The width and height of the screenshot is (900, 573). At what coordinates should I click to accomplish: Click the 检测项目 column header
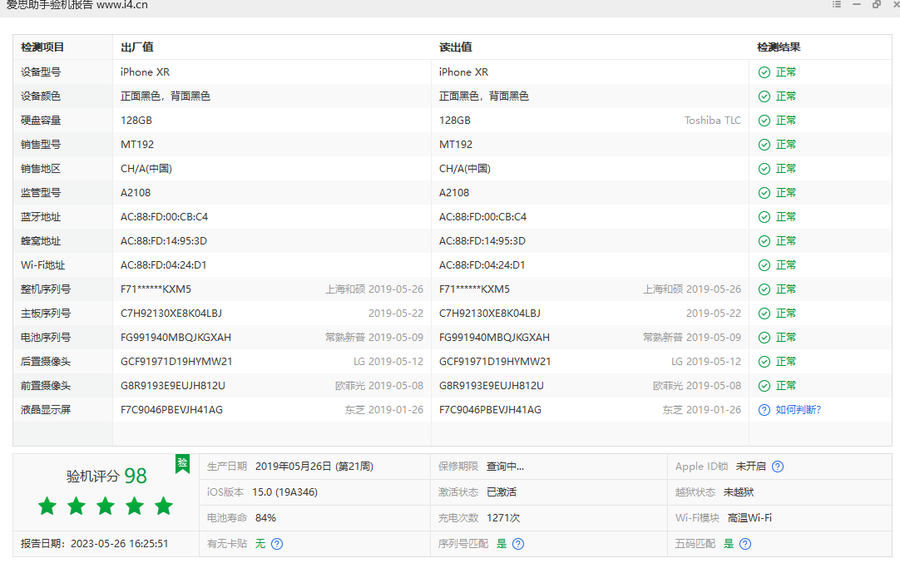[42, 47]
